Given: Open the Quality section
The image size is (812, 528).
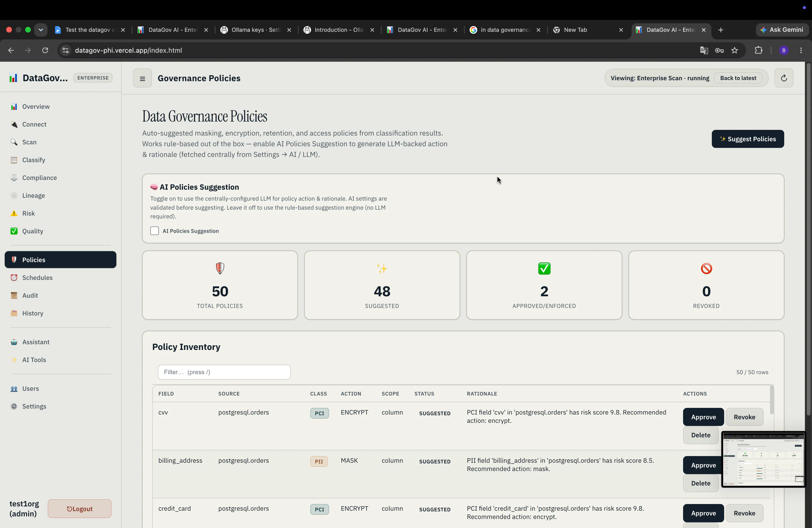Looking at the screenshot, I should (60, 231).
